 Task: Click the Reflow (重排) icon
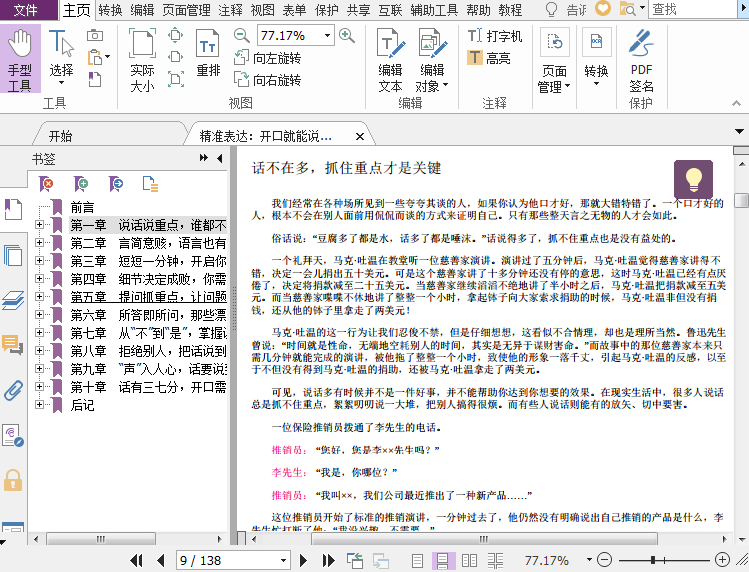pos(208,54)
